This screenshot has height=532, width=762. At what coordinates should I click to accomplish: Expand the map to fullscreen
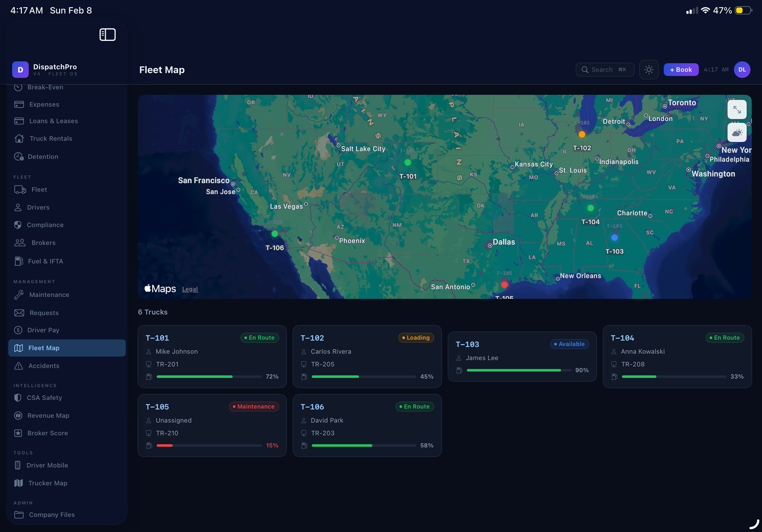(737, 109)
